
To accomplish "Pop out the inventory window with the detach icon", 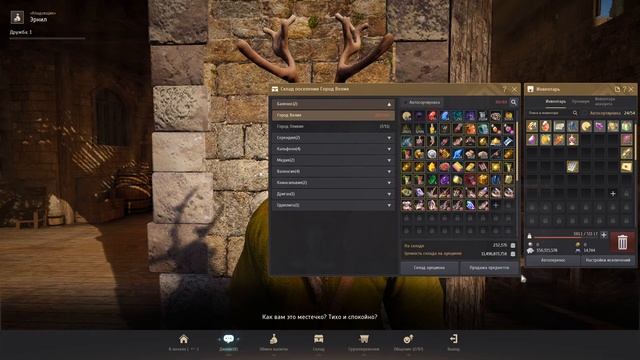I will pyautogui.click(x=617, y=89).
